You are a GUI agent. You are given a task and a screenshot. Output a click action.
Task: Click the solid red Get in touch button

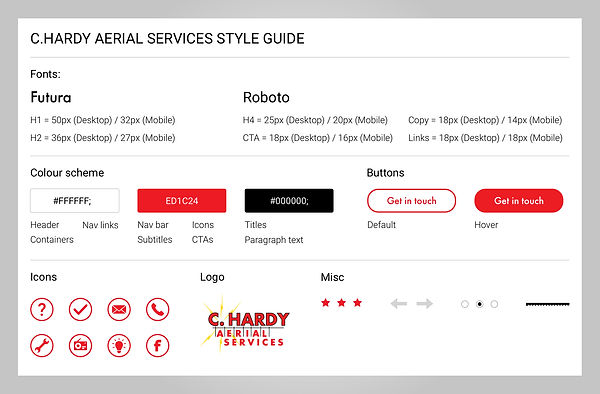tap(518, 200)
